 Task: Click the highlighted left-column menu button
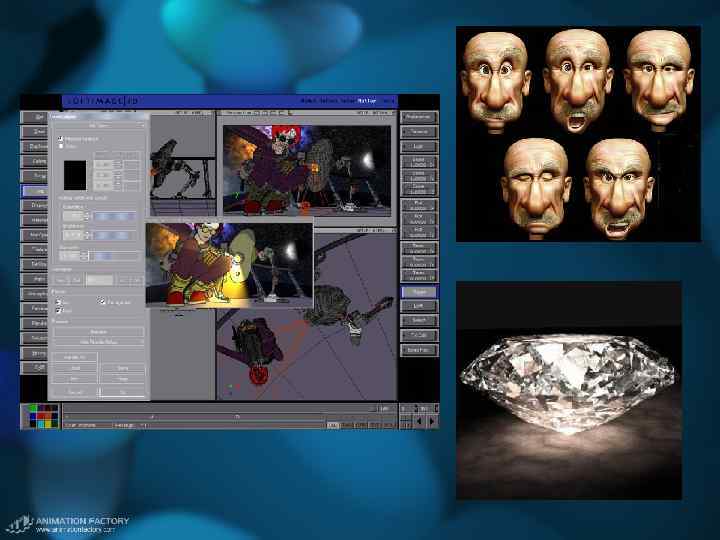pos(35,191)
